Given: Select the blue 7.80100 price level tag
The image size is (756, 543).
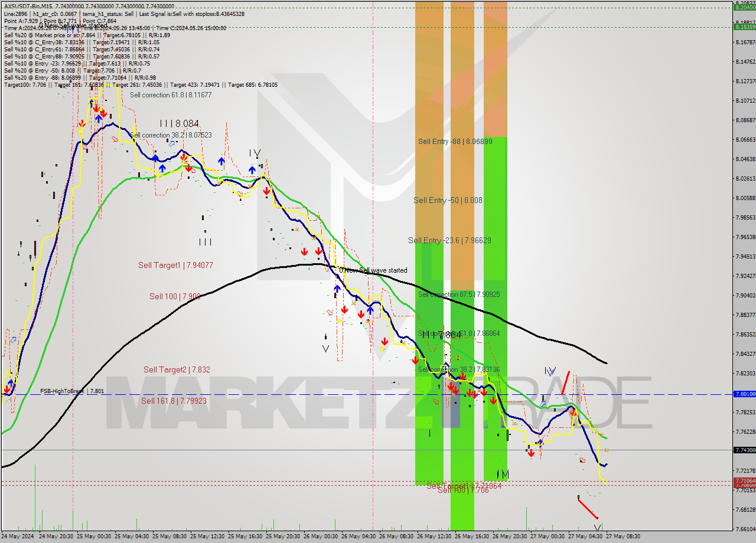Looking at the screenshot, I should pyautogui.click(x=744, y=394).
